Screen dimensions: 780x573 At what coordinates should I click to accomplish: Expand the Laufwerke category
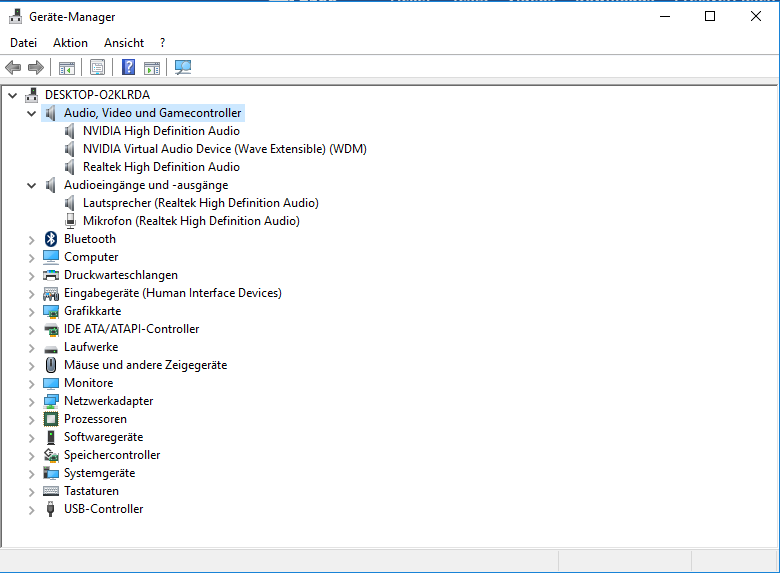(31, 348)
